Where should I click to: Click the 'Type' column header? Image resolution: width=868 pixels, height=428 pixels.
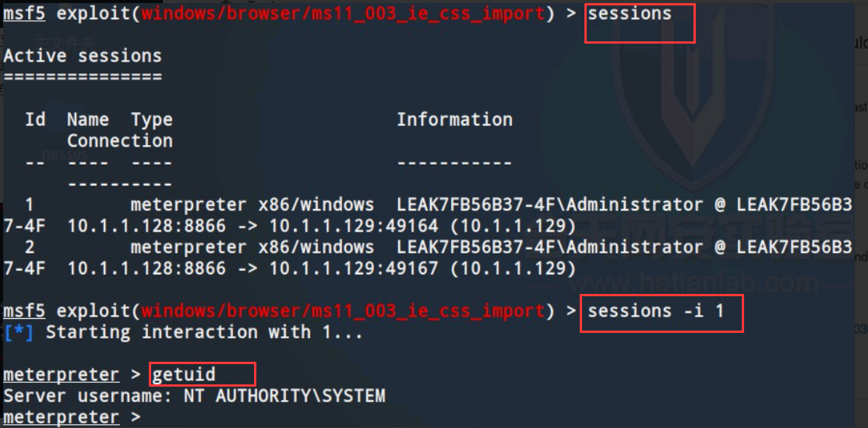tap(152, 119)
